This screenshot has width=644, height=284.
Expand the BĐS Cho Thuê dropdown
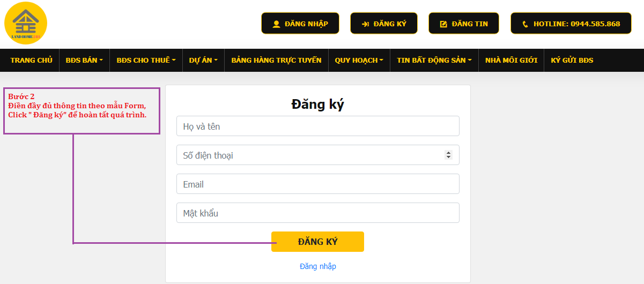[146, 61]
